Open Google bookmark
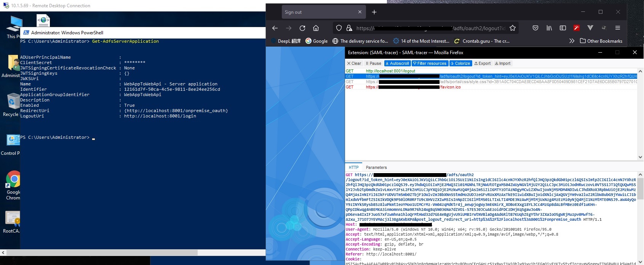Image resolution: width=644 pixels, height=265 pixels. coord(316,41)
